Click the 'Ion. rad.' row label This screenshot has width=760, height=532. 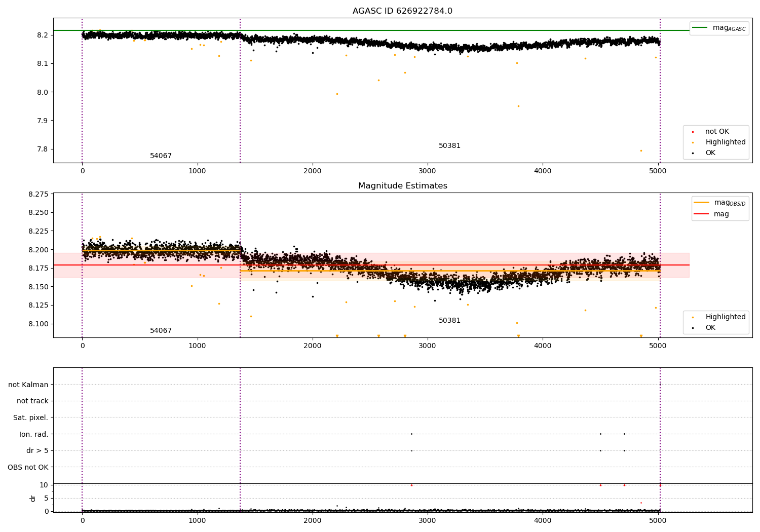34,434
